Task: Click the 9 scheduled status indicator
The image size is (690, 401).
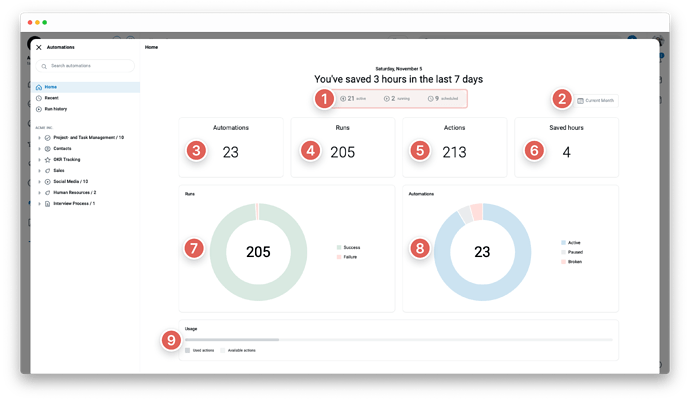Action: click(443, 99)
